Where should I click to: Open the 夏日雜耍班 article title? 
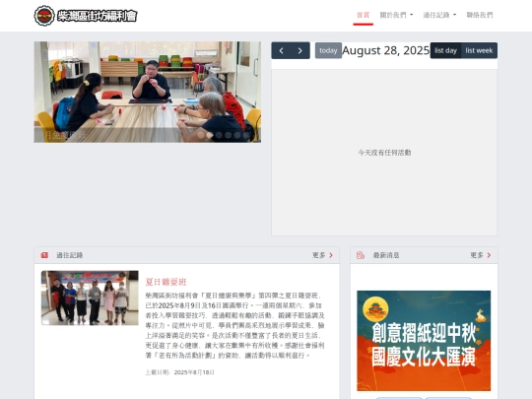(166, 282)
